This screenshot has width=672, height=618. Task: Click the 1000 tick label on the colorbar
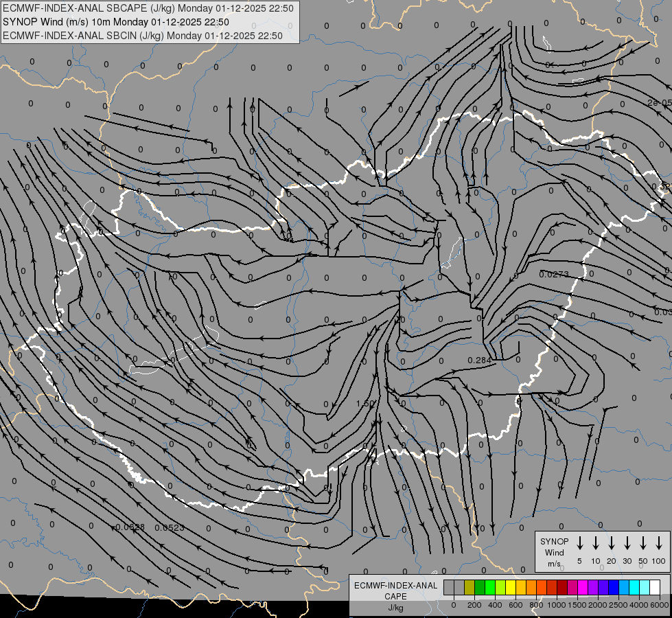pos(557,605)
